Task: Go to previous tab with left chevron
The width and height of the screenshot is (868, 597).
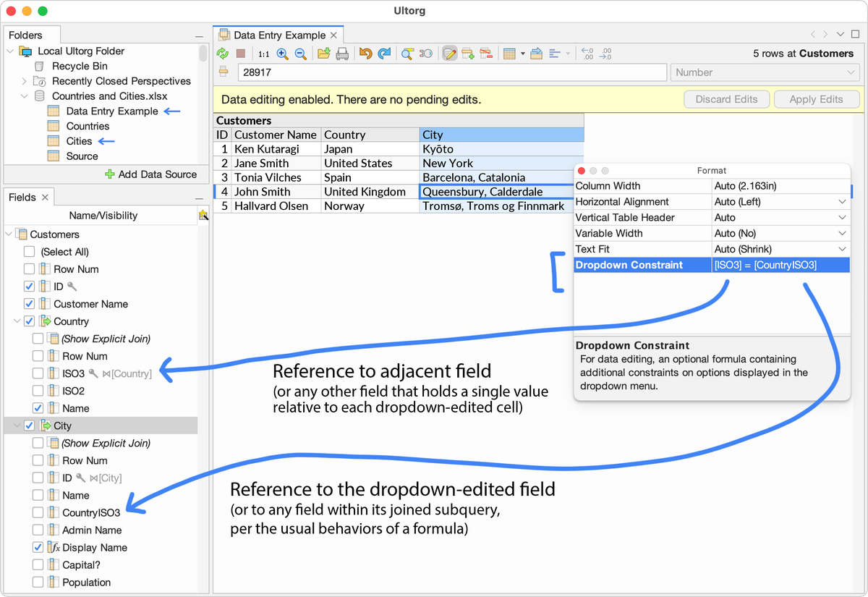Action: pyautogui.click(x=814, y=35)
